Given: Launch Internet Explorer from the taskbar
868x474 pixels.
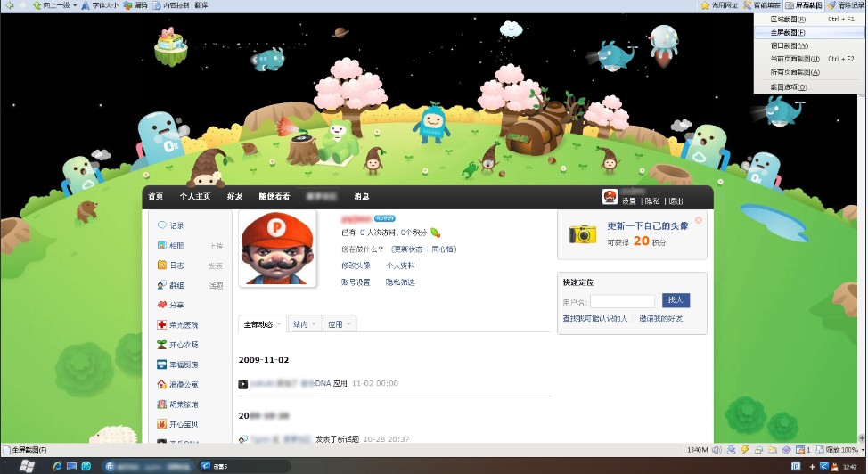Looking at the screenshot, I should [57, 466].
